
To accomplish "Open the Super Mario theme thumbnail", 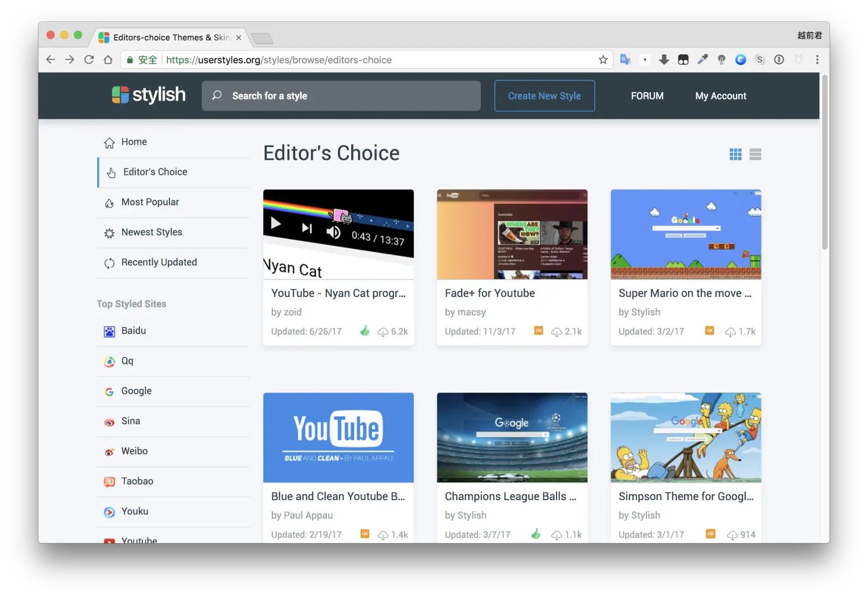I will 686,234.
